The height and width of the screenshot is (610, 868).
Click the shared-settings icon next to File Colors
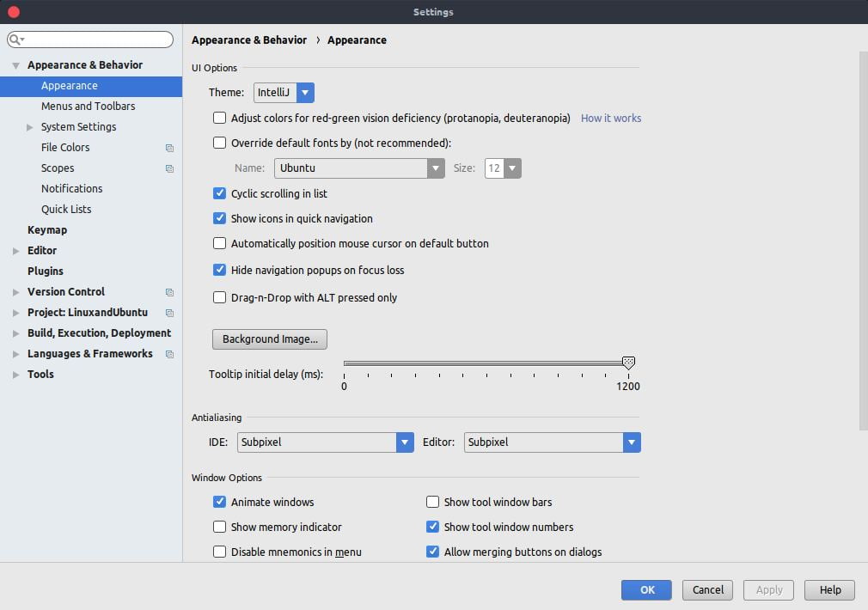click(x=169, y=147)
